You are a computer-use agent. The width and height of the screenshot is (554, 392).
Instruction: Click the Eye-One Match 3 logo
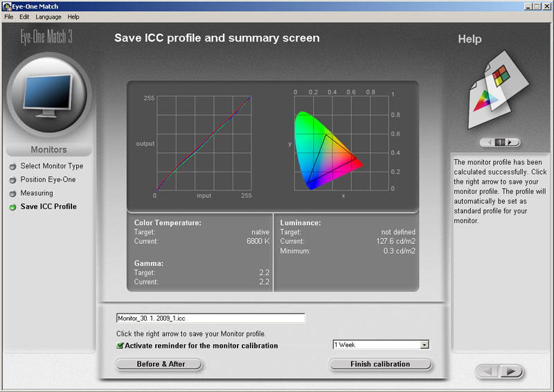coord(46,37)
